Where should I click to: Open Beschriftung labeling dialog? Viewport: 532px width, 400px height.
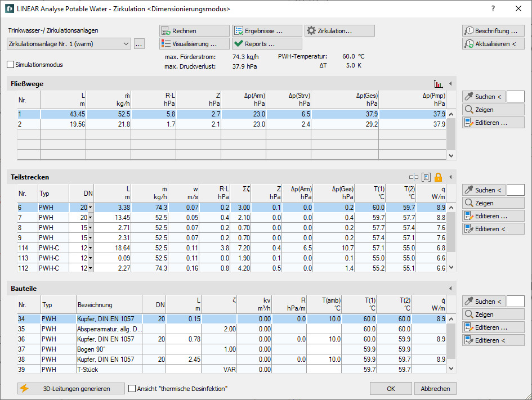coord(493,31)
